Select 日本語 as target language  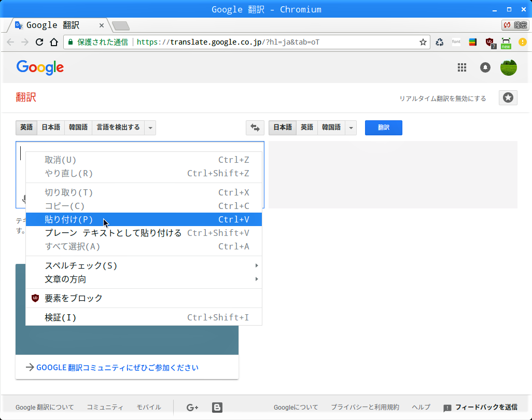tap(283, 128)
